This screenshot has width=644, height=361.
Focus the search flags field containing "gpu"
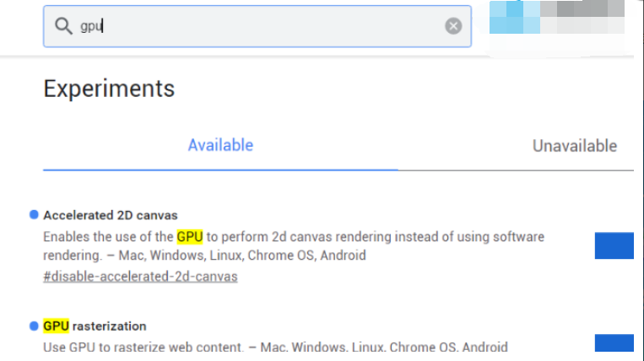click(x=253, y=26)
